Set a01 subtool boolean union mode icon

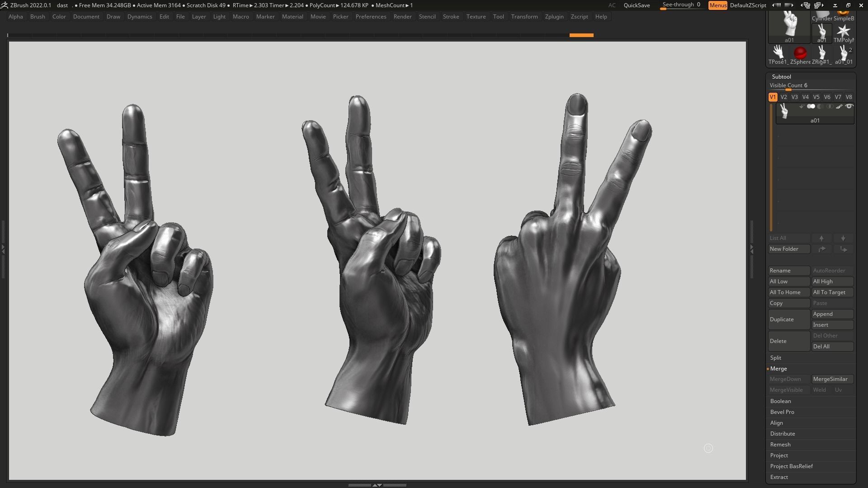(811, 107)
